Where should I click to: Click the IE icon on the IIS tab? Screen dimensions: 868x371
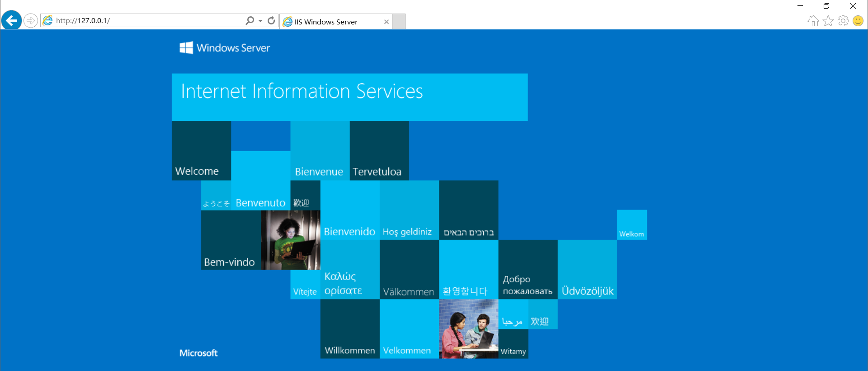coord(288,22)
